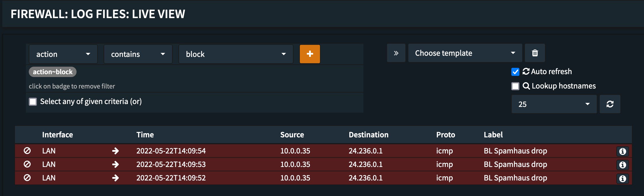This screenshot has width=644, height=196.
Task: Disable the Auto refresh checkbox
Action: coord(515,72)
